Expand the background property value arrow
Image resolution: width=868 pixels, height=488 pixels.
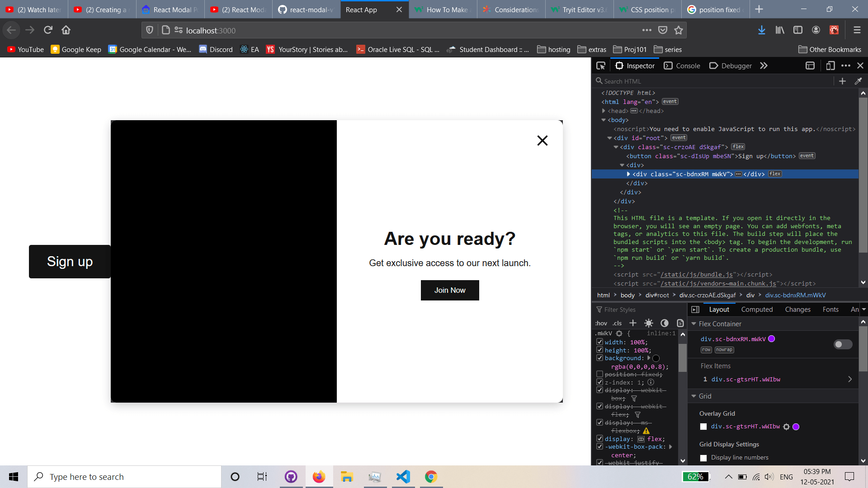coord(649,358)
